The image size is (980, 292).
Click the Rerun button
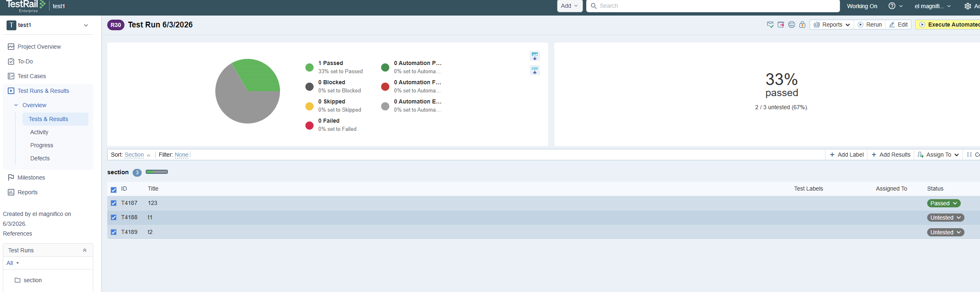pyautogui.click(x=870, y=25)
